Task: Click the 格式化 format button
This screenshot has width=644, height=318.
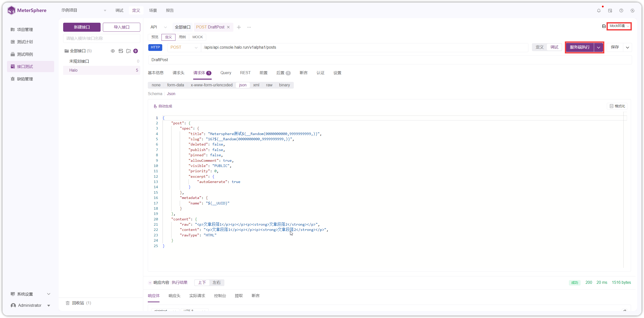Action: coord(617,106)
